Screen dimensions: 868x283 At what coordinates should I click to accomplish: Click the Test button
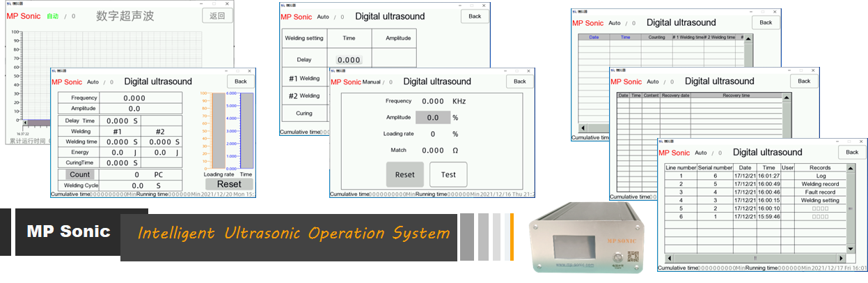[x=448, y=174]
